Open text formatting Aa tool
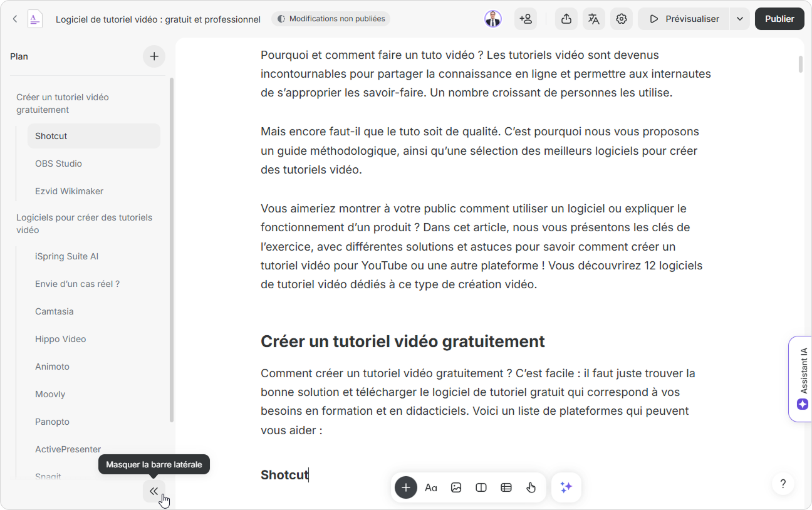812x510 pixels. pyautogui.click(x=431, y=487)
